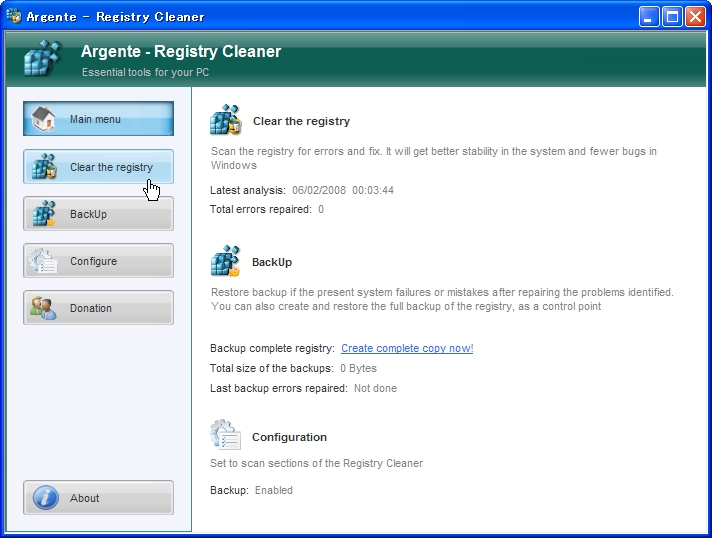The image size is (712, 538).
Task: Open the Donation sidebar button
Action: [x=98, y=308]
